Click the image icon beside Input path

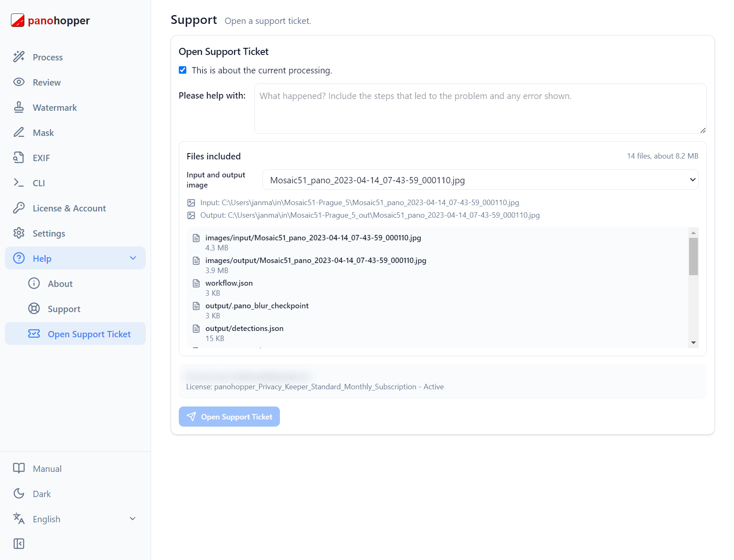coord(191,203)
